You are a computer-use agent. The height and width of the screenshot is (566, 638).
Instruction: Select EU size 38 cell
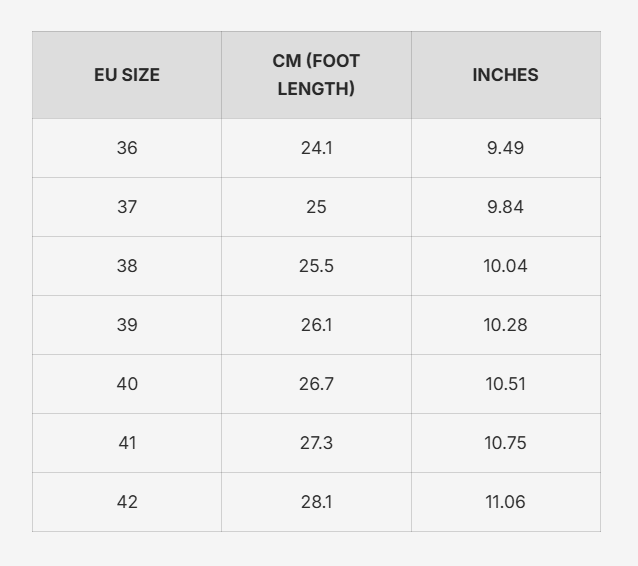point(127,266)
